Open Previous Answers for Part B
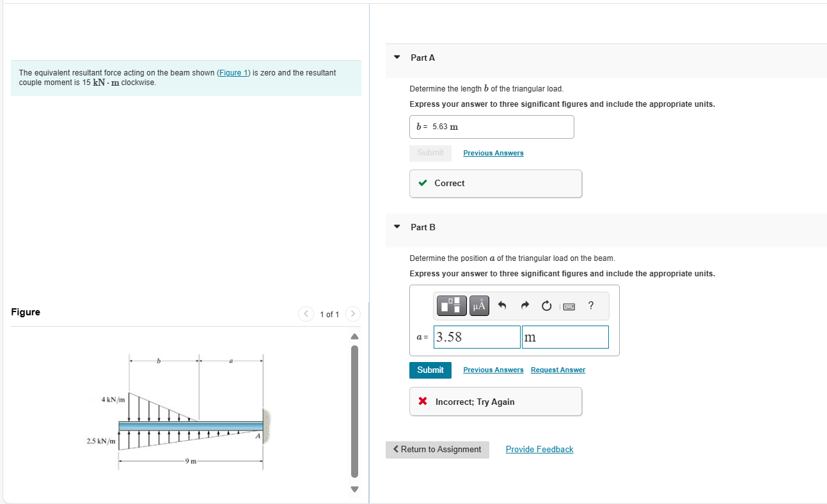 point(493,370)
